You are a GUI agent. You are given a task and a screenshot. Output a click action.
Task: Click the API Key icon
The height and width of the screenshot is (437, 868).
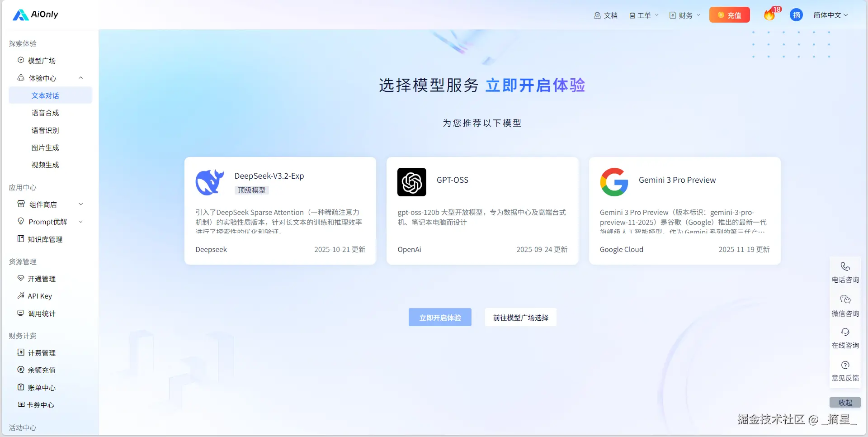(21, 295)
